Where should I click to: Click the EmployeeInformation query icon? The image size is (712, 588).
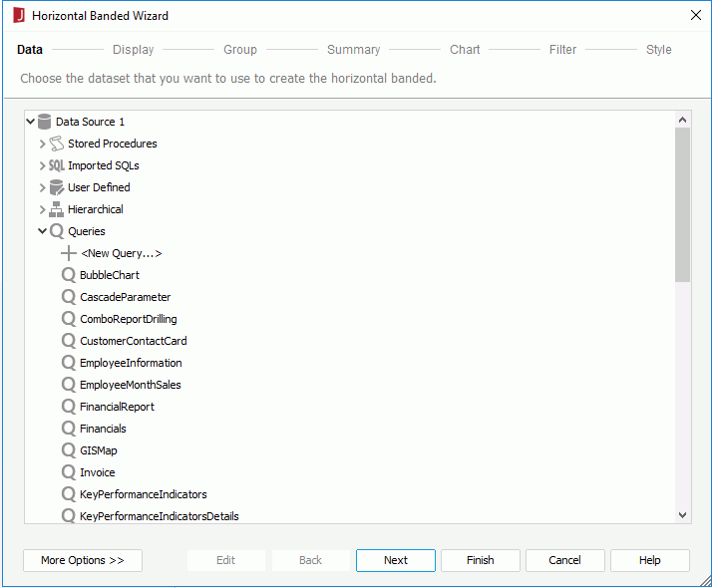click(69, 363)
